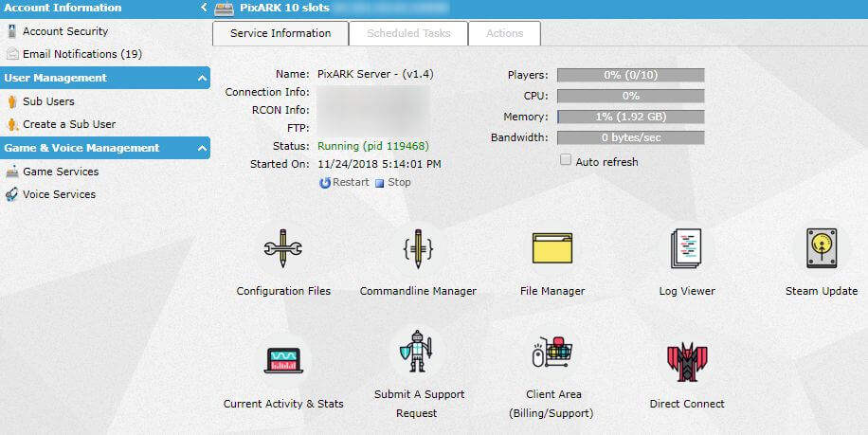Screen dimensions: 868x435
Task: Open the File Manager folder icon
Action: click(552, 249)
